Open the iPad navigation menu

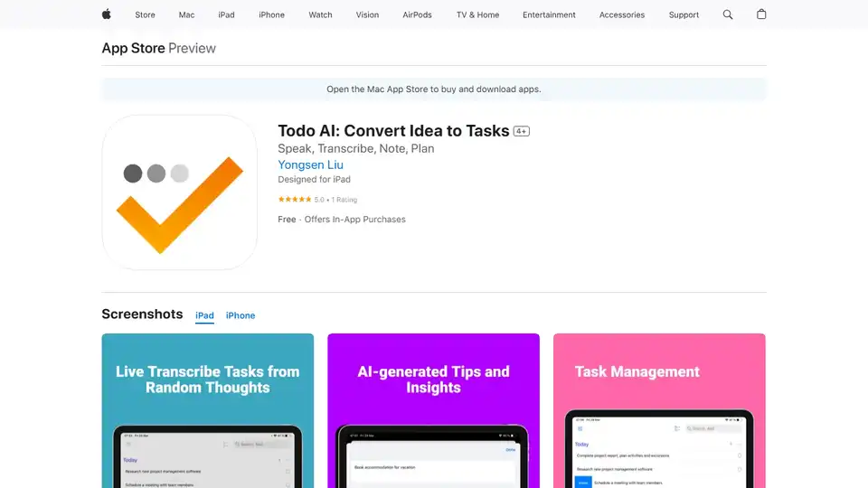[x=226, y=15]
